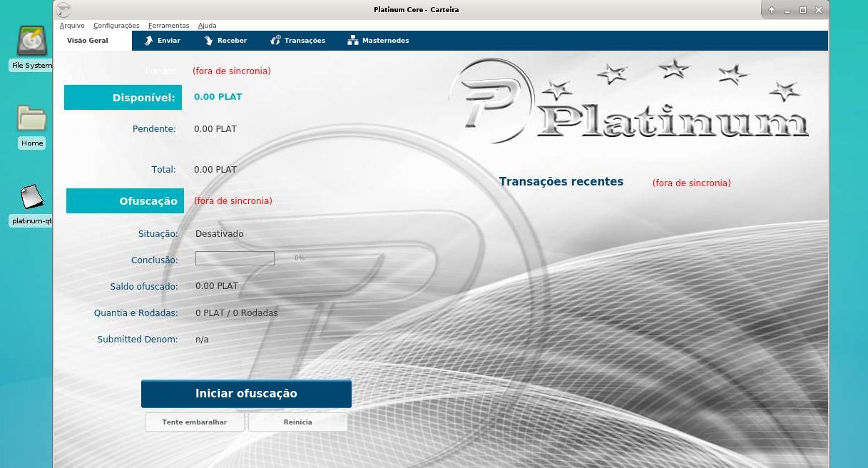Image resolution: width=868 pixels, height=468 pixels.
Task: Click Transações recentes heading
Action: pyautogui.click(x=561, y=182)
